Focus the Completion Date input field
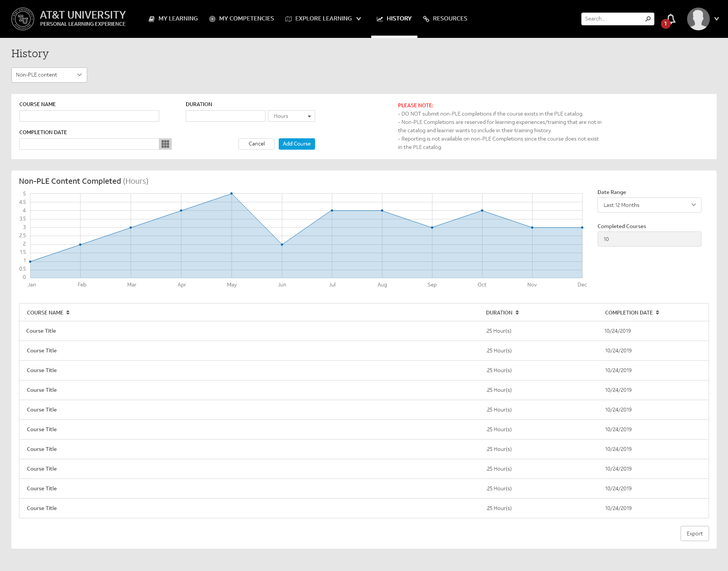 click(89, 144)
